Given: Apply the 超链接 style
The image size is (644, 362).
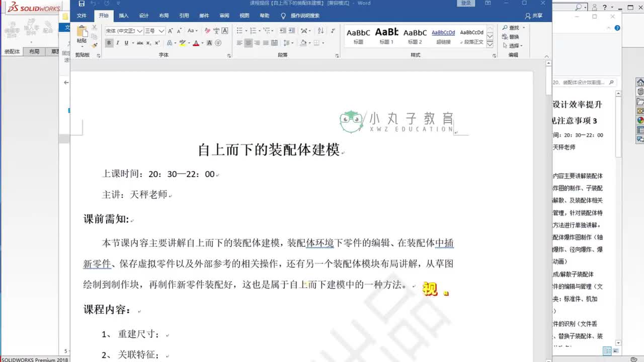Looking at the screenshot, I should (x=443, y=36).
